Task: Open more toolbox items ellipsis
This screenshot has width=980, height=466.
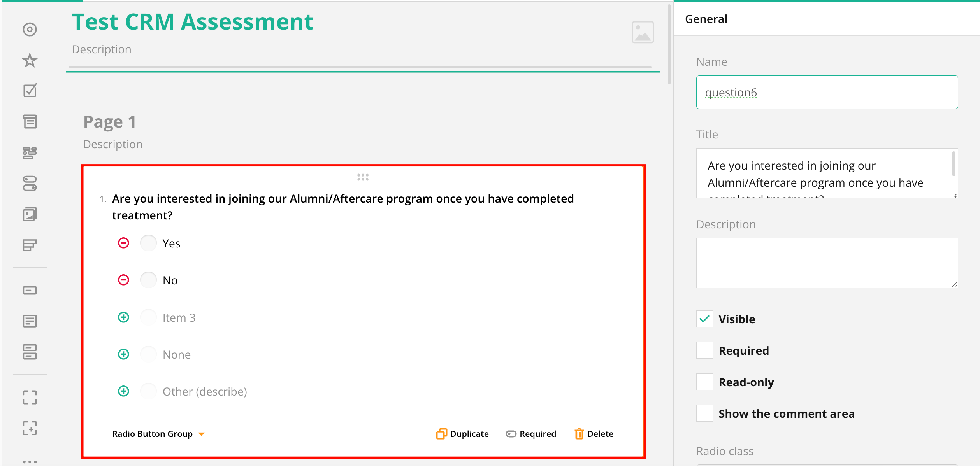Action: pos(30,461)
